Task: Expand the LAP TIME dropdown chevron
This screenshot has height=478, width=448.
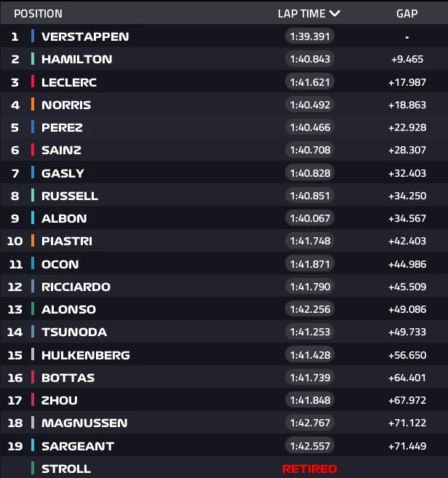Action: click(335, 13)
